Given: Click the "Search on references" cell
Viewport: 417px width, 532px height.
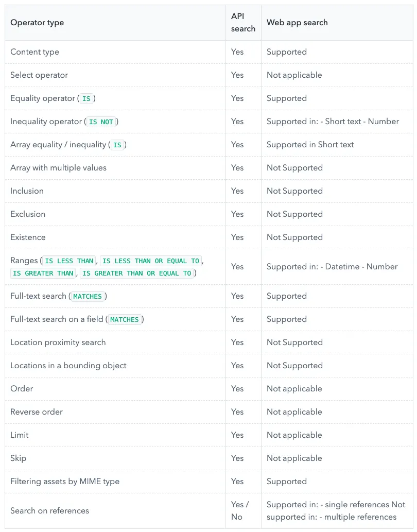Looking at the screenshot, I should tap(49, 511).
